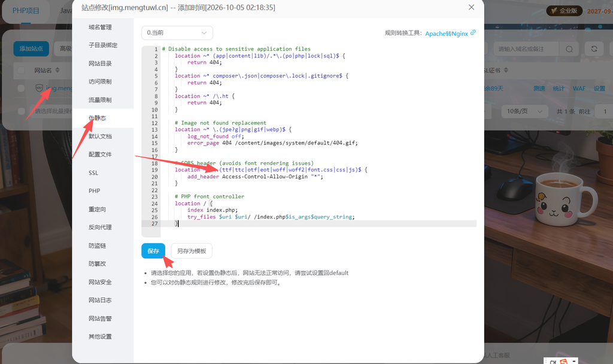
Task: Open the 流量限制 section
Action: point(100,100)
